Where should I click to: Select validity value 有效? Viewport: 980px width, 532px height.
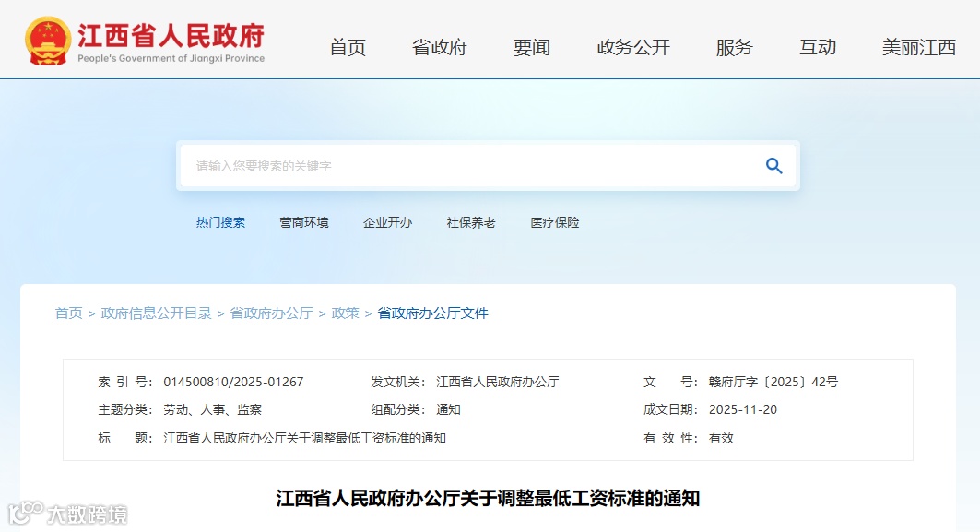click(721, 438)
